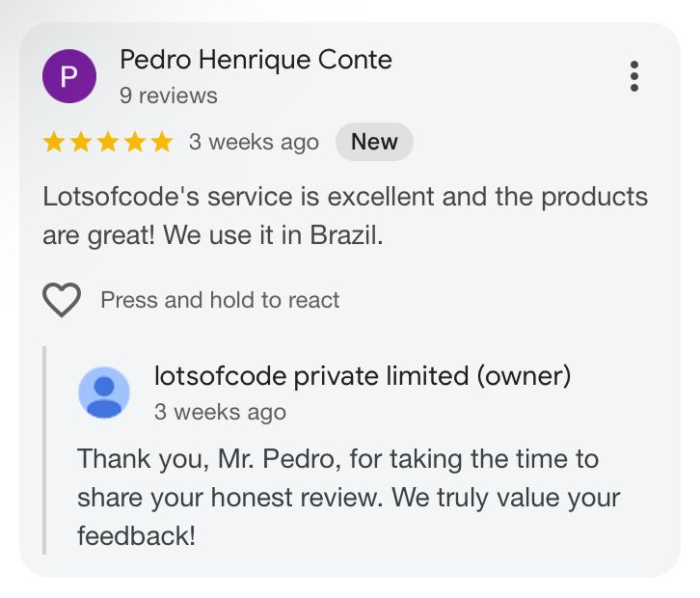
Task: Click the fifth rating star
Action: pos(162,143)
